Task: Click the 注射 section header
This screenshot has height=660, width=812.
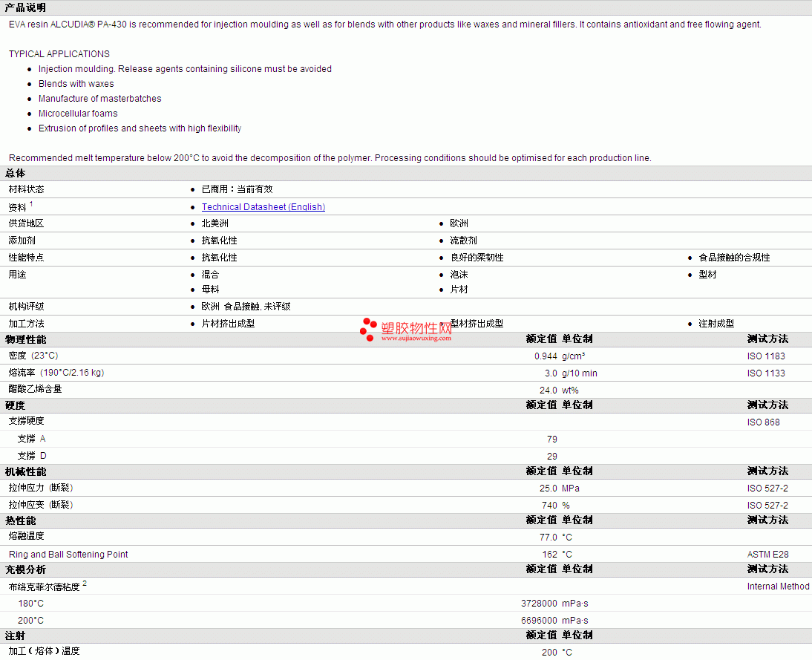Action: [x=15, y=636]
